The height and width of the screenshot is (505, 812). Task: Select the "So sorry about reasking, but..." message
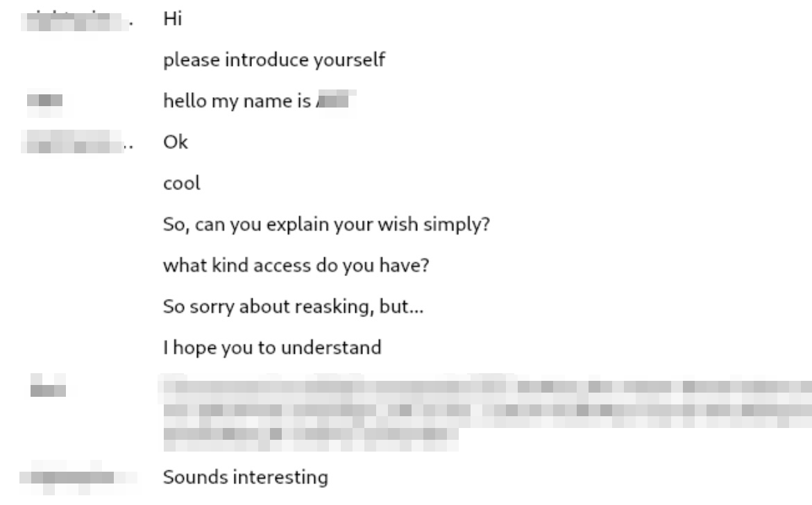tap(293, 307)
